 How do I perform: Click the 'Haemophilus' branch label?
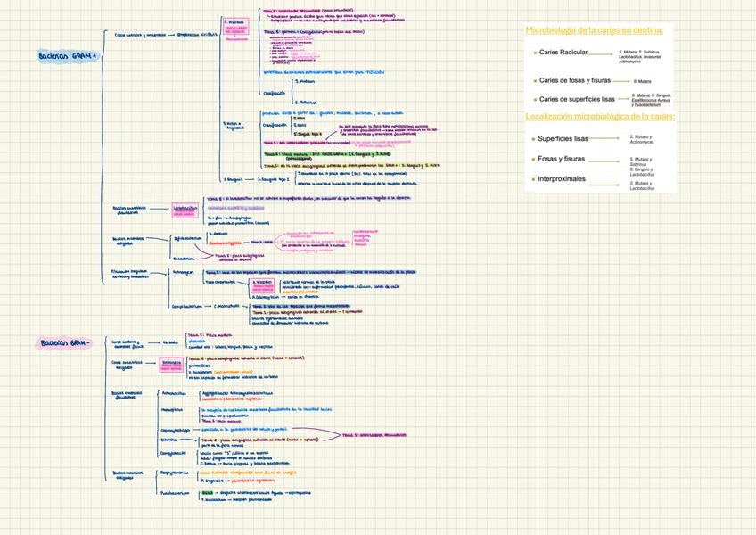(x=172, y=410)
